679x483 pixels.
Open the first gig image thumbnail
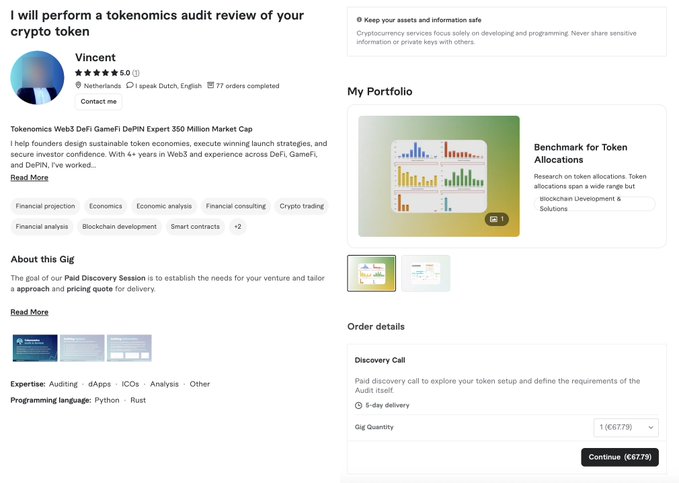[x=34, y=348]
